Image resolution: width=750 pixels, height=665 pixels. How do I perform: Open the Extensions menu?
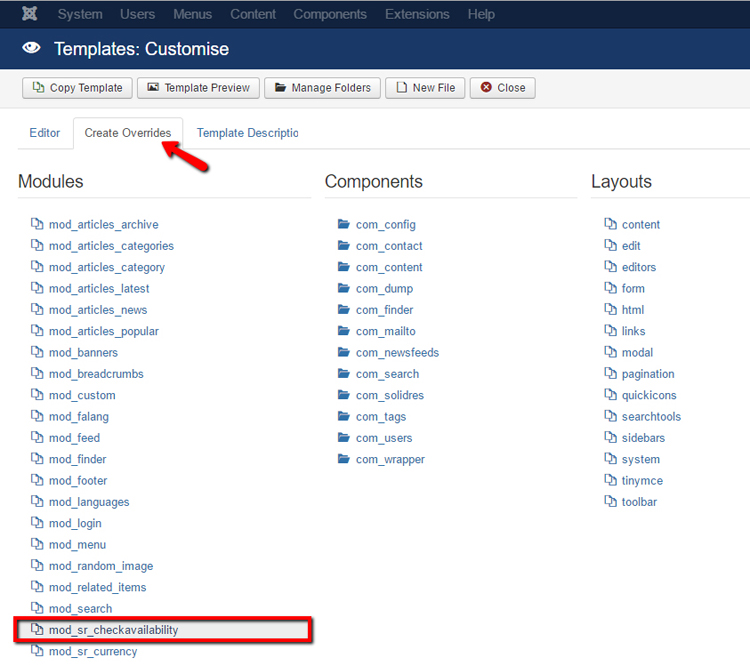tap(417, 14)
